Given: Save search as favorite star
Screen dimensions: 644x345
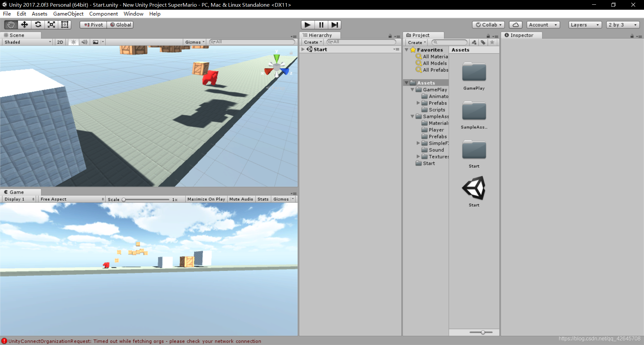Looking at the screenshot, I should click(x=492, y=43).
